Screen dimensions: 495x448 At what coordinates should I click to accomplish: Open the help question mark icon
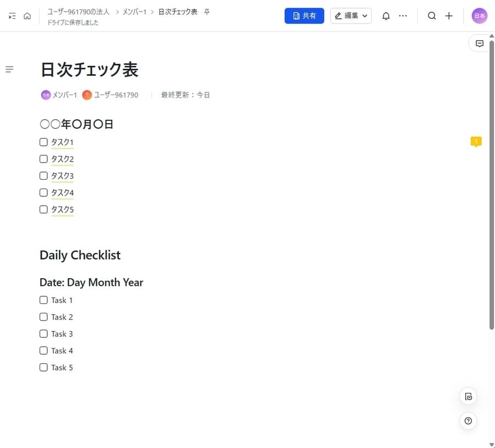pos(468,421)
